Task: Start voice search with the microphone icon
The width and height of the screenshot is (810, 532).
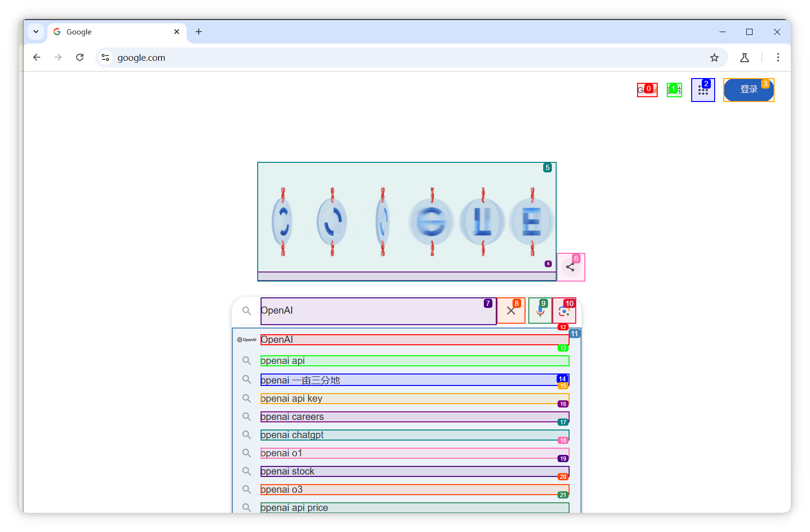Action: click(x=540, y=311)
